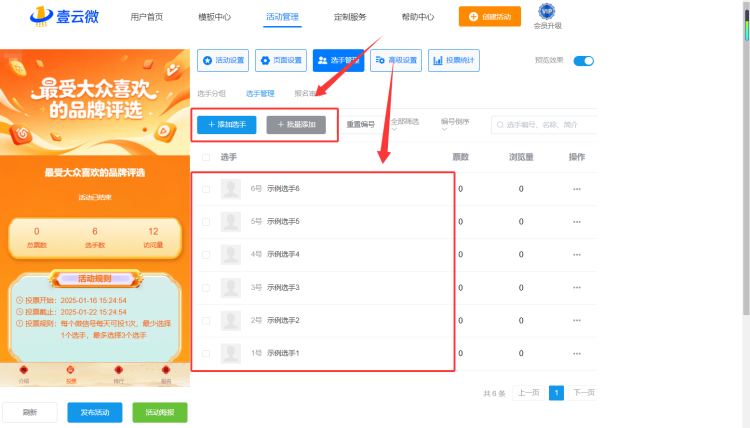Click the green 活动海报 button

pyautogui.click(x=160, y=412)
